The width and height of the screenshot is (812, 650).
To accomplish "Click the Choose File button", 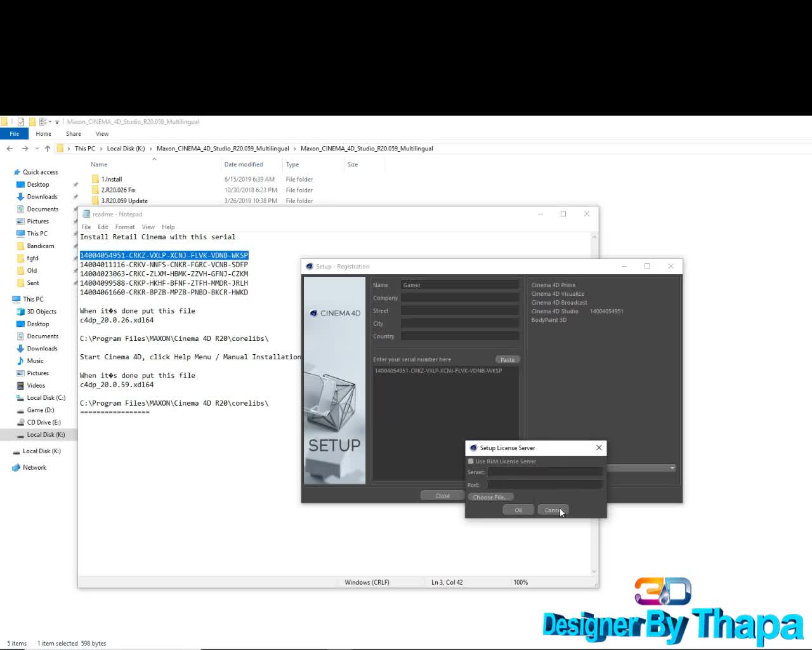I will click(x=490, y=497).
